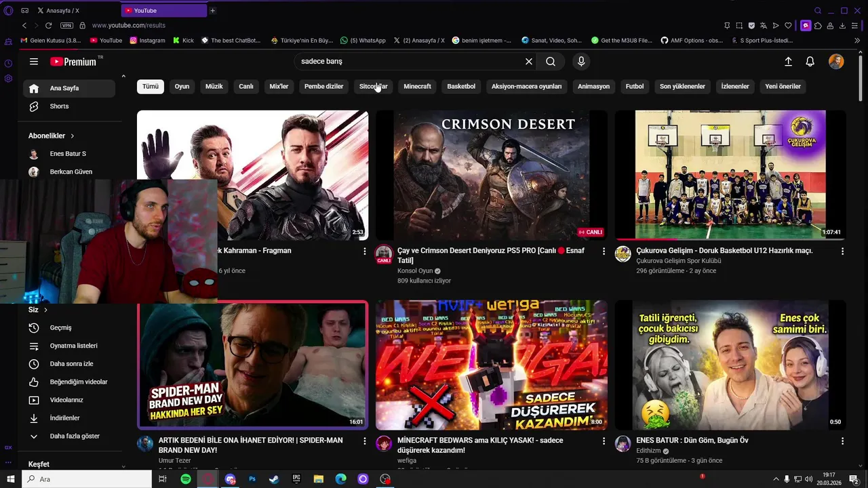The width and height of the screenshot is (868, 488).
Task: Select the Tümü filter chip
Action: pyautogui.click(x=151, y=86)
